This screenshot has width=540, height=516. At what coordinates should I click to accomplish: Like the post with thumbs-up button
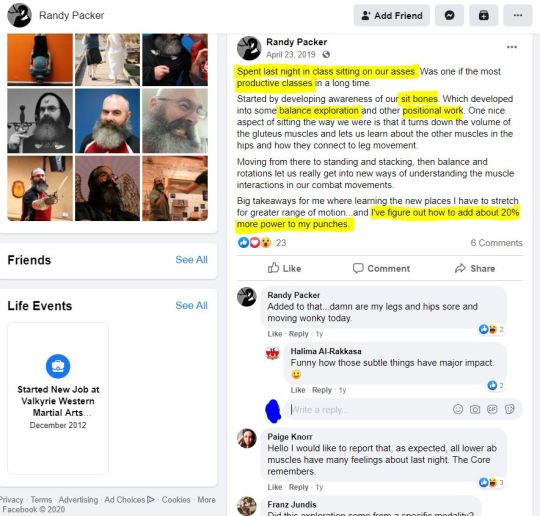coord(284,268)
